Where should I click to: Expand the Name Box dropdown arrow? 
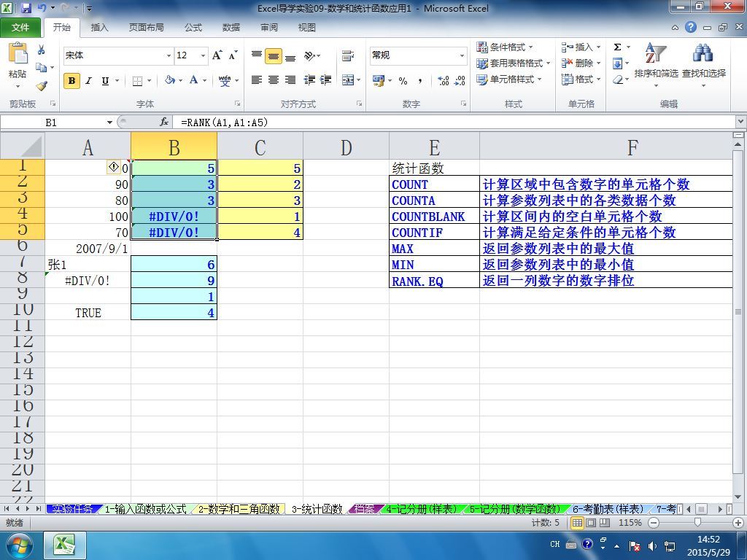coord(109,122)
